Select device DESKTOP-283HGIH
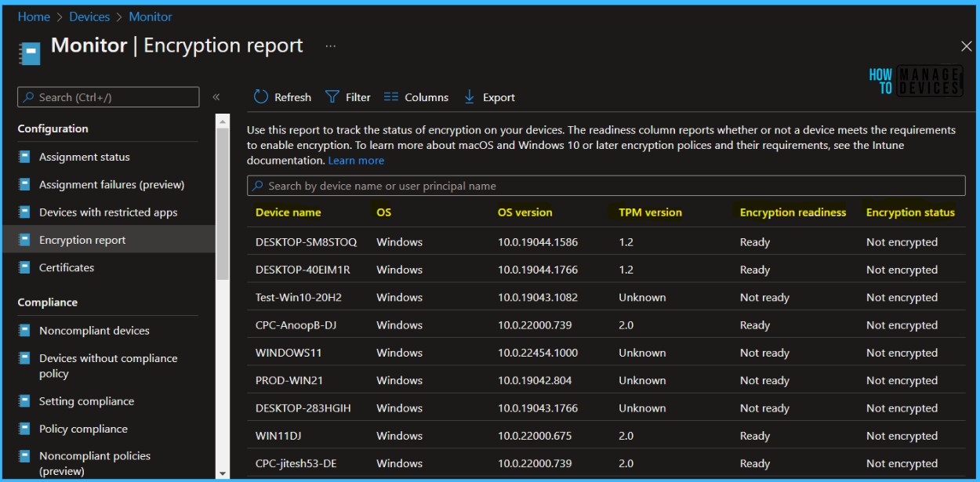The width and height of the screenshot is (980, 482). pos(303,408)
